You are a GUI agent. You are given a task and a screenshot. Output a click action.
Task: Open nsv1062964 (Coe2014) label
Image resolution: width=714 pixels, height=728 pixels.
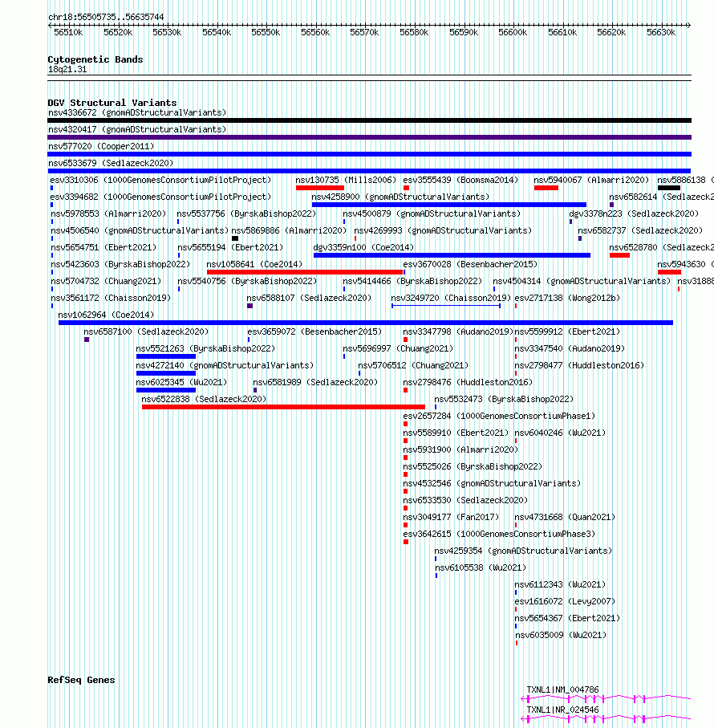point(106,315)
